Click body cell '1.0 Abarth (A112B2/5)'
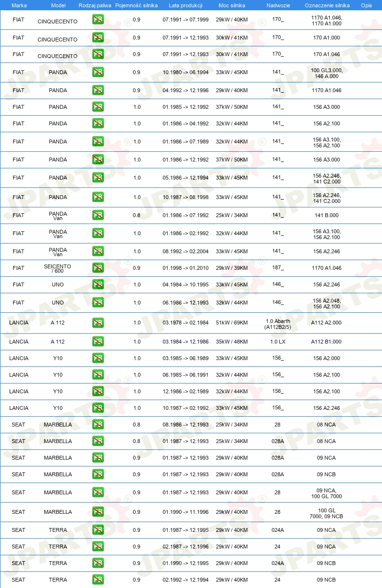382x588 pixels. click(x=277, y=324)
